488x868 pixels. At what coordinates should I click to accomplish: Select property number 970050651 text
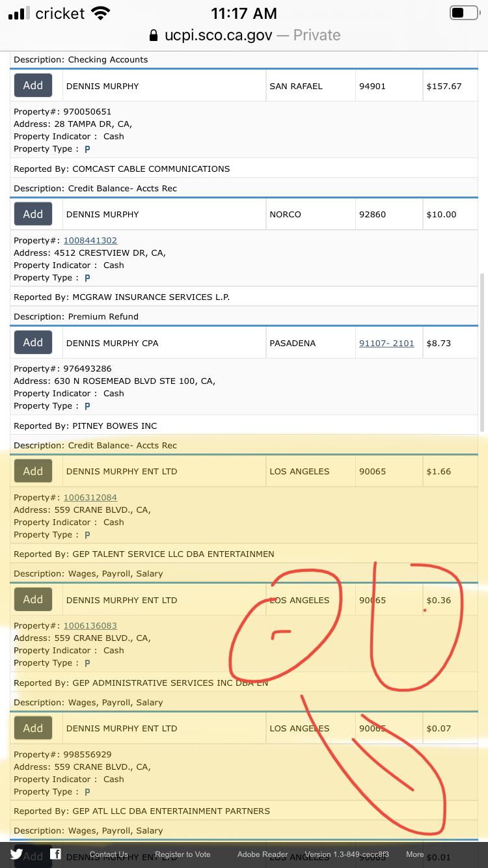point(62,111)
